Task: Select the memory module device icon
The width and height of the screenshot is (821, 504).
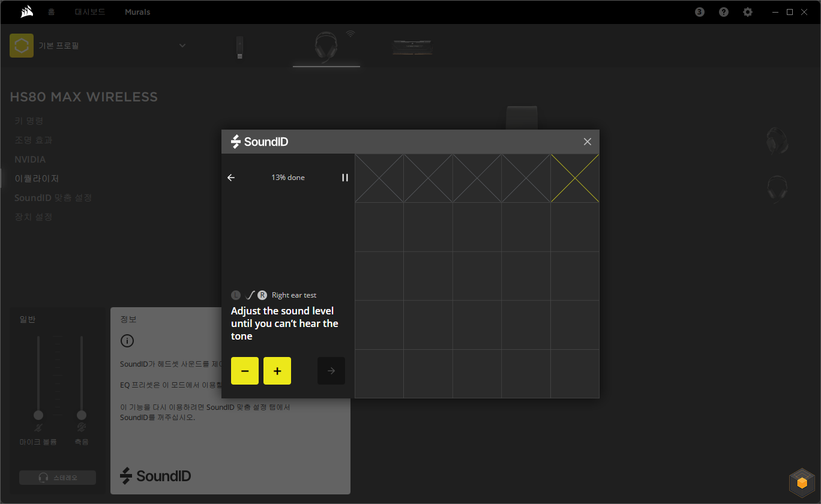Action: click(412, 47)
